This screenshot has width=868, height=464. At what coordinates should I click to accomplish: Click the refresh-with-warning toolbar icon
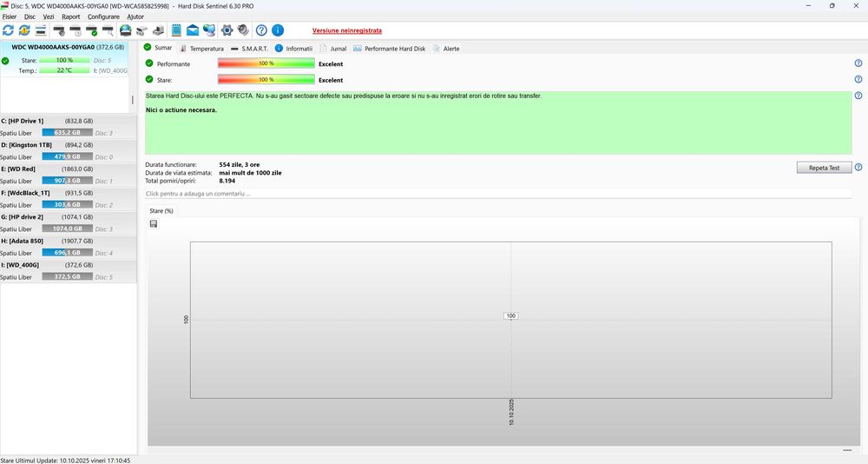tap(24, 30)
